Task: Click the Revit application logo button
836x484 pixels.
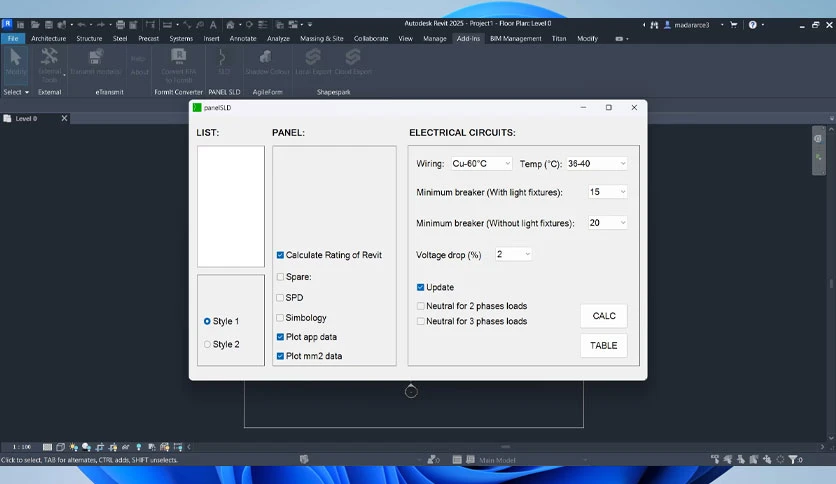Action: click(x=7, y=24)
